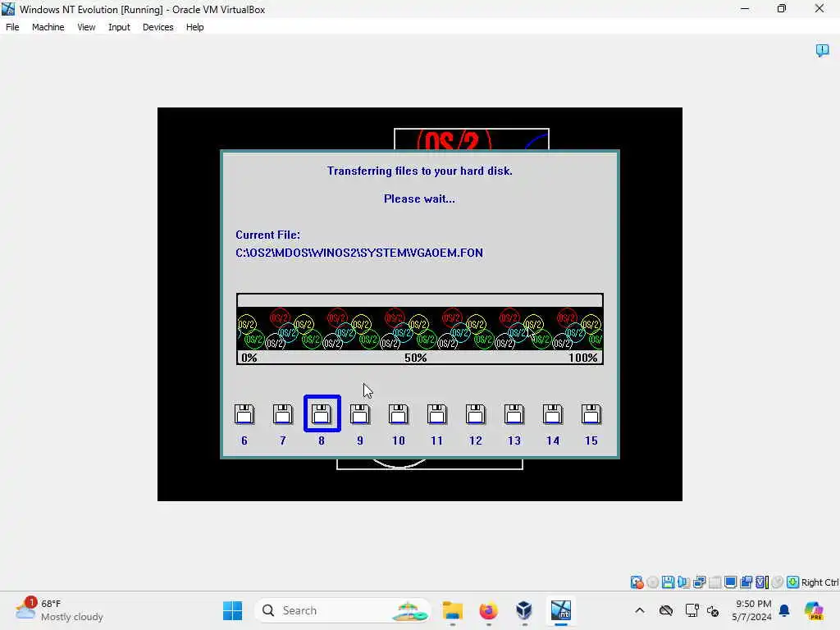Select the running Windows NT VM taskbar icon

[x=561, y=610]
